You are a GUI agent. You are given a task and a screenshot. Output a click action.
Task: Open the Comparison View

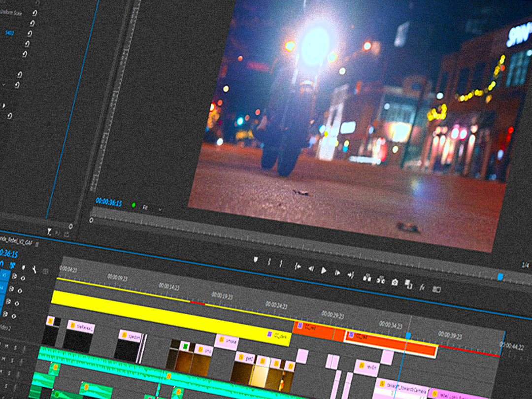[x=408, y=285]
